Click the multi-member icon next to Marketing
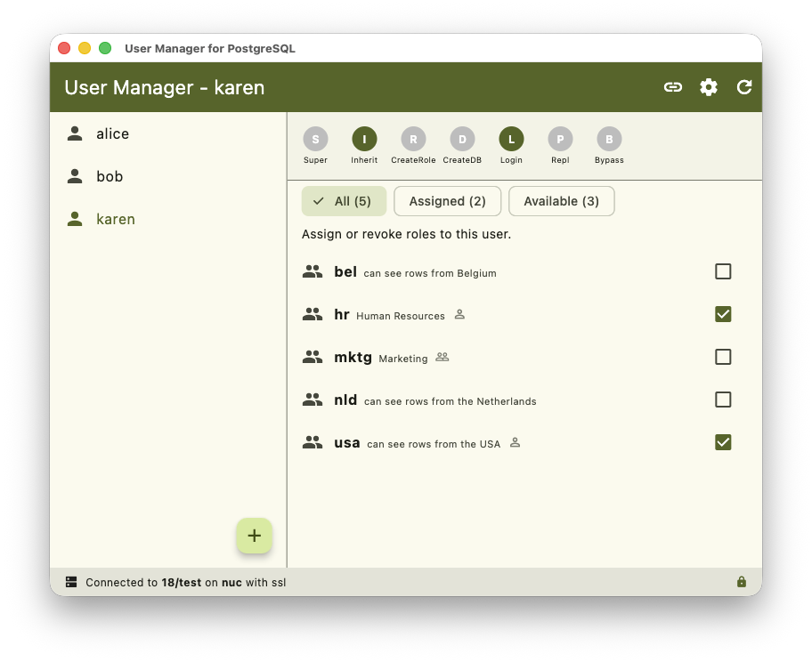 pyautogui.click(x=442, y=357)
